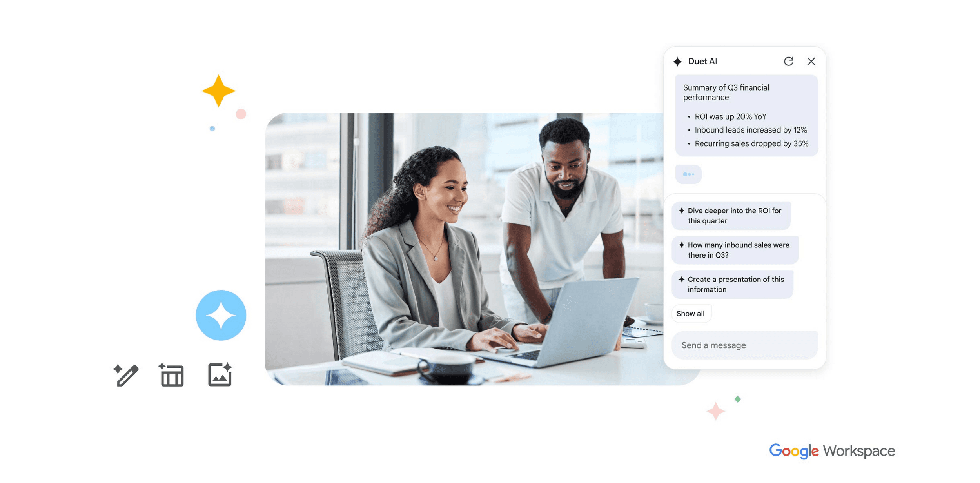980x483 pixels.
Task: Click the Duet AI sparkle icon
Action: 679,61
